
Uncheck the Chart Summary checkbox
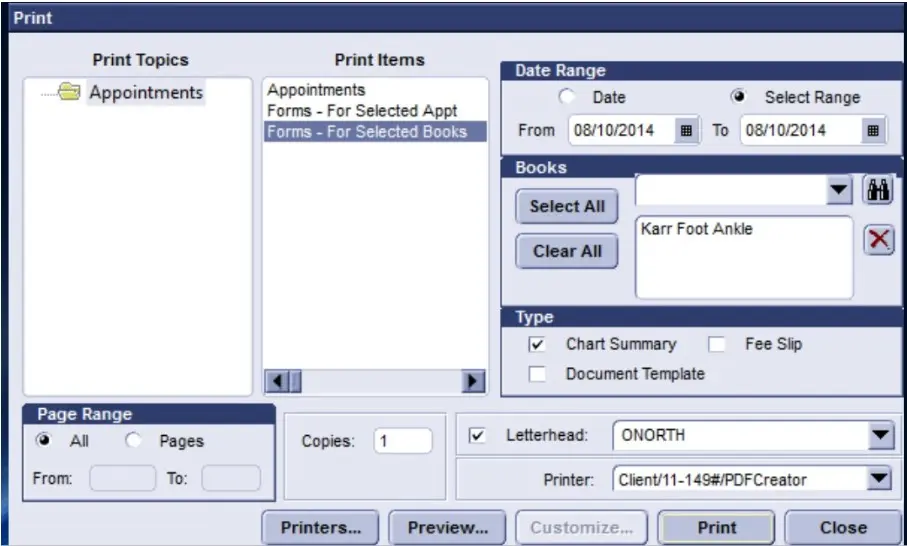tap(538, 344)
